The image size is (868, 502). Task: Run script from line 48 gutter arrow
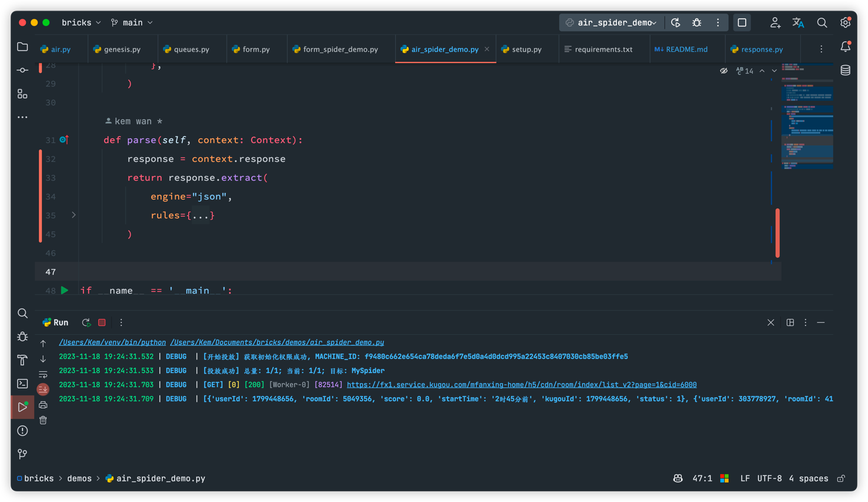(x=65, y=290)
